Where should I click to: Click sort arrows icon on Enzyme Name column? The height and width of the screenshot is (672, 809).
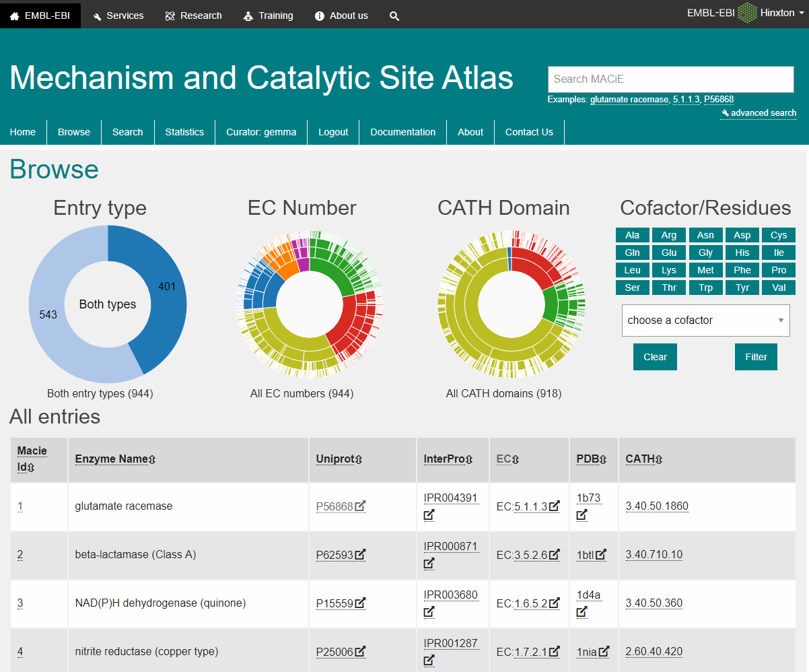[x=152, y=459]
